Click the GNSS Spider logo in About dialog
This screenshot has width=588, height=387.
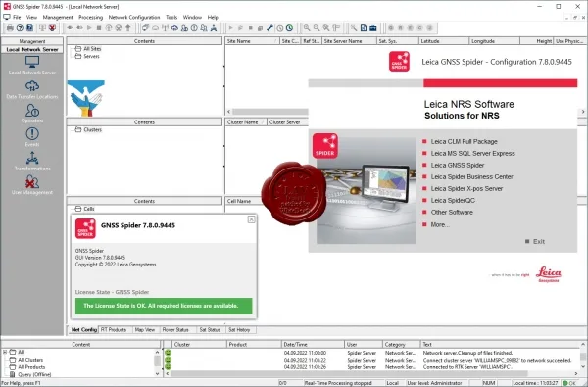pos(85,228)
